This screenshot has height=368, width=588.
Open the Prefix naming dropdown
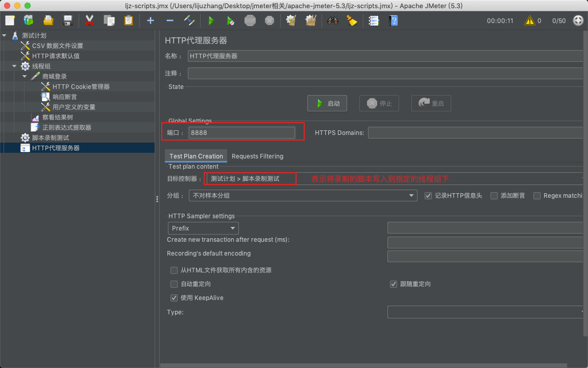pyautogui.click(x=203, y=228)
